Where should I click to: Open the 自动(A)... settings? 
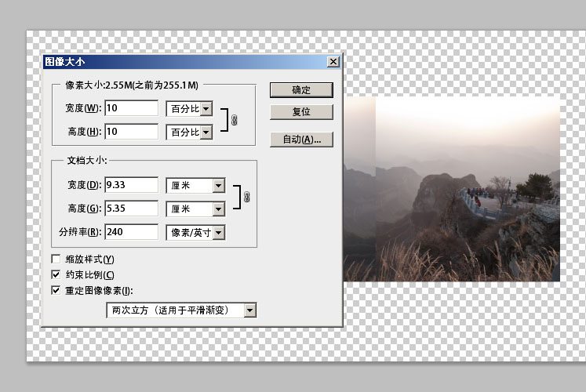pyautogui.click(x=301, y=140)
